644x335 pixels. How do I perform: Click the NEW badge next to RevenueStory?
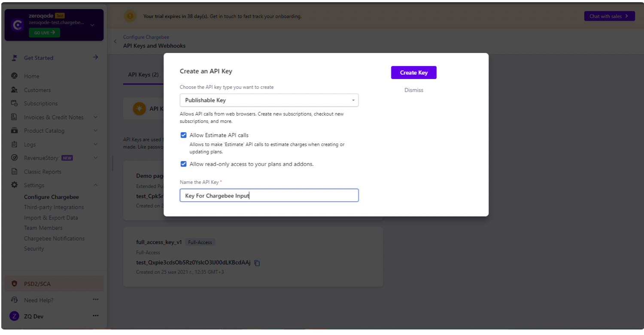[67, 158]
